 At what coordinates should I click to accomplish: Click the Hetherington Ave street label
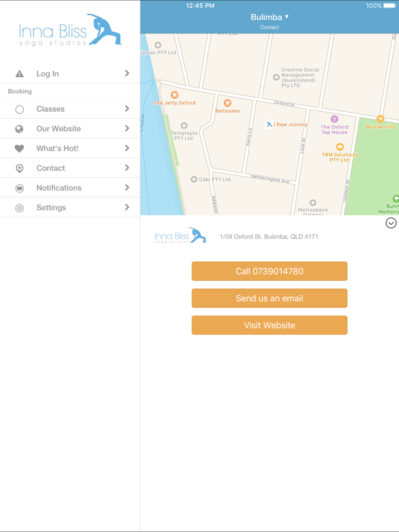tap(270, 179)
